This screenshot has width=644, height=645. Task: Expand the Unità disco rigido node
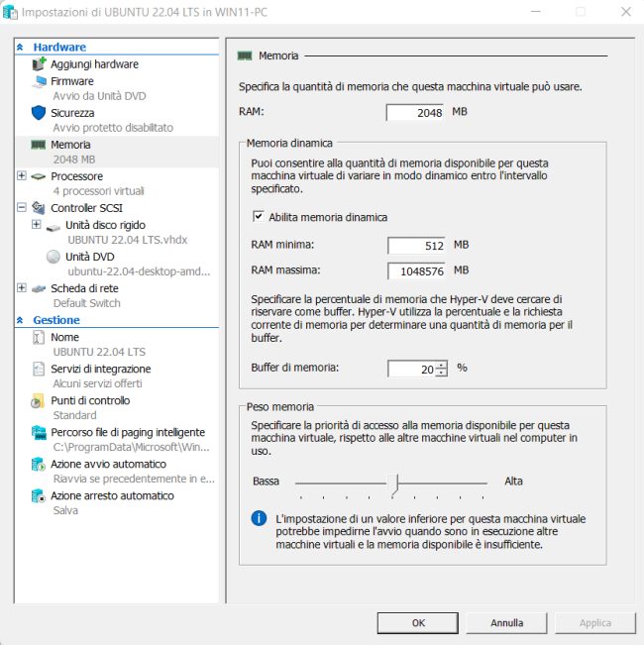(x=37, y=225)
